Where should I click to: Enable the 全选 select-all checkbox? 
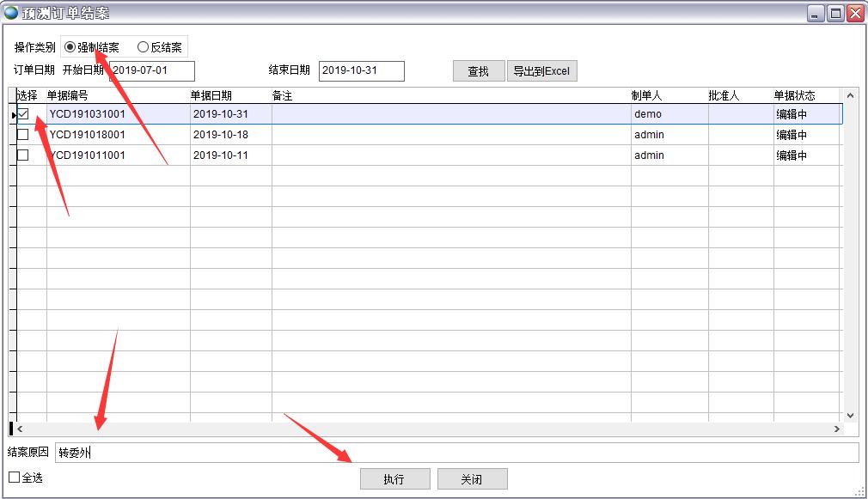pos(15,477)
